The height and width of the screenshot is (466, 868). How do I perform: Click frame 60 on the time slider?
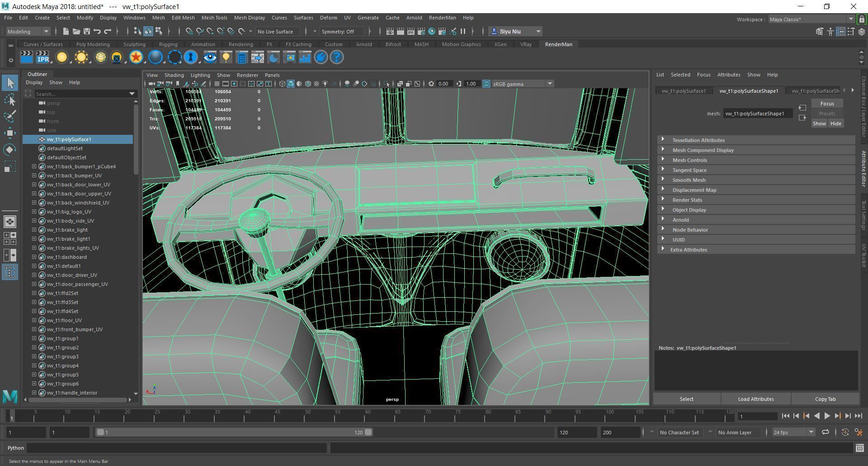click(x=368, y=416)
